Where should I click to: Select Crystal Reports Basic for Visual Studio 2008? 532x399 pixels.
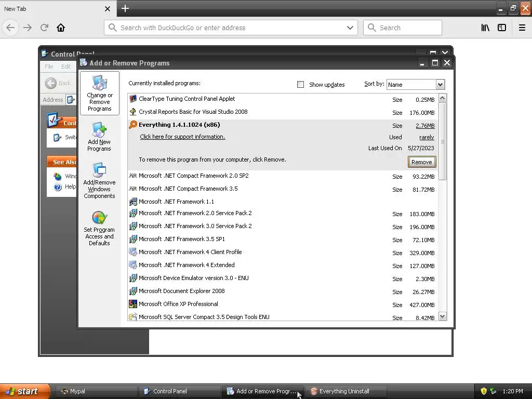pyautogui.click(x=283, y=112)
